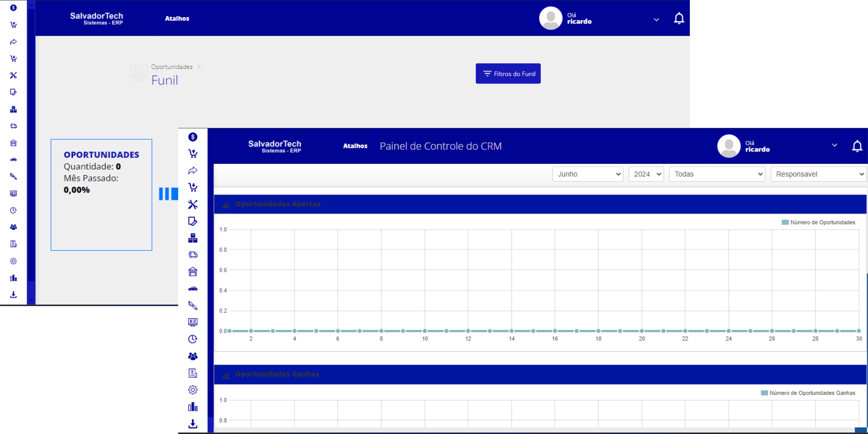868x434 pixels.
Task: Open the settings gear icon in CRM sidebar
Action: tap(193, 390)
